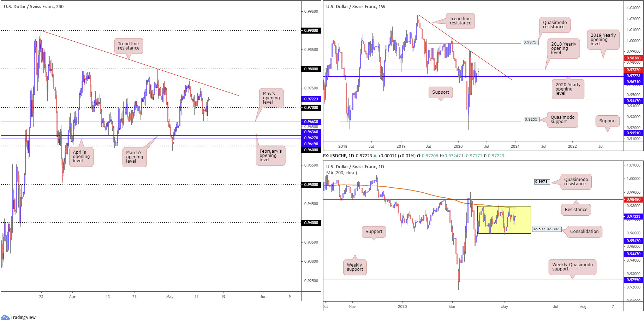Viewport: 644px width, 321px height.
Task: Click the Support callout near 2019 on weekly chart
Action: 441,92
